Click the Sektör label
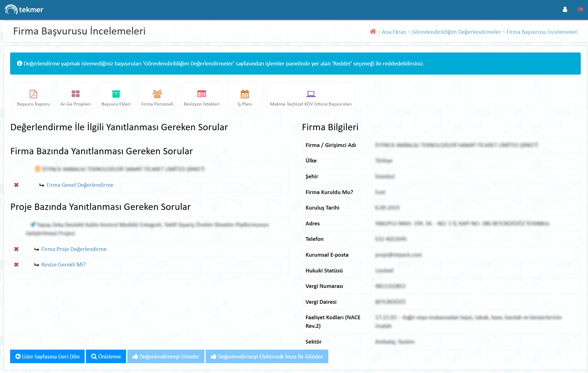 pyautogui.click(x=313, y=342)
